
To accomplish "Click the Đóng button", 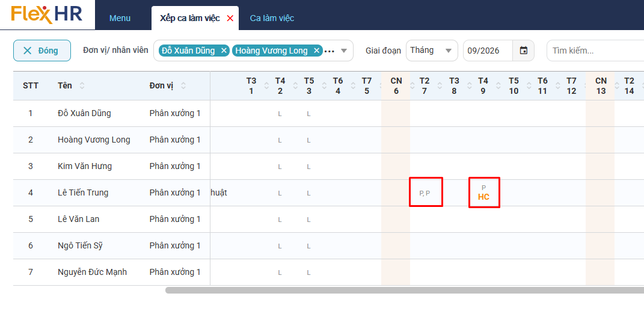I will click(x=42, y=51).
